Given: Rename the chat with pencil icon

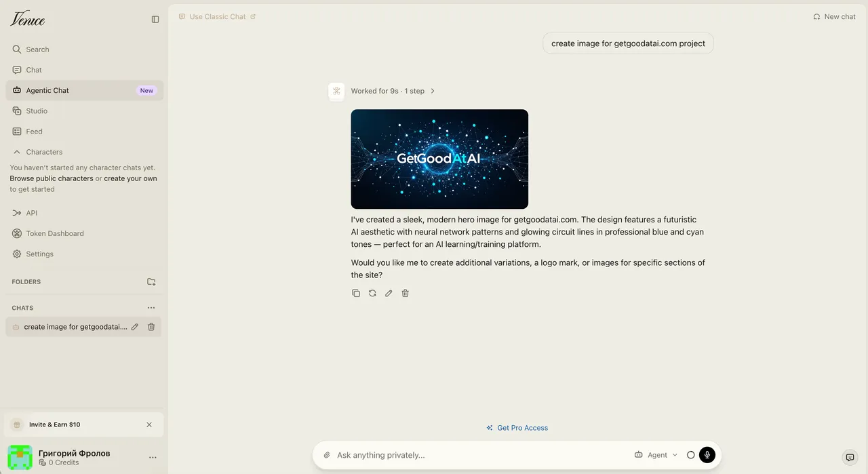Looking at the screenshot, I should pyautogui.click(x=135, y=327).
